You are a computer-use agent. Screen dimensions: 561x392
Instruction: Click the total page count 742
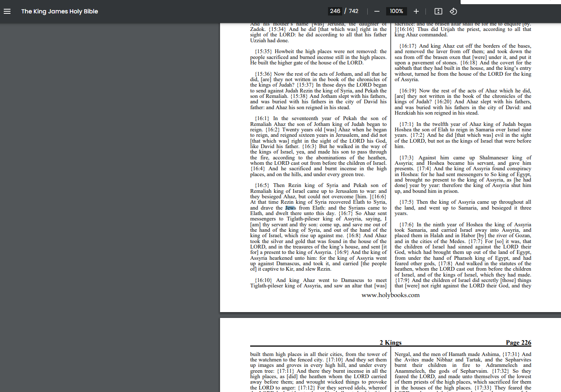pyautogui.click(x=354, y=11)
